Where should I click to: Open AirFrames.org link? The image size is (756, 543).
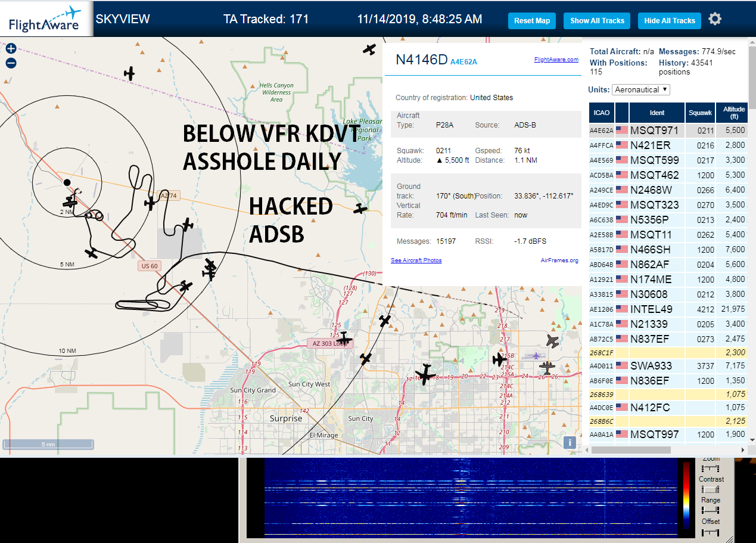(559, 260)
